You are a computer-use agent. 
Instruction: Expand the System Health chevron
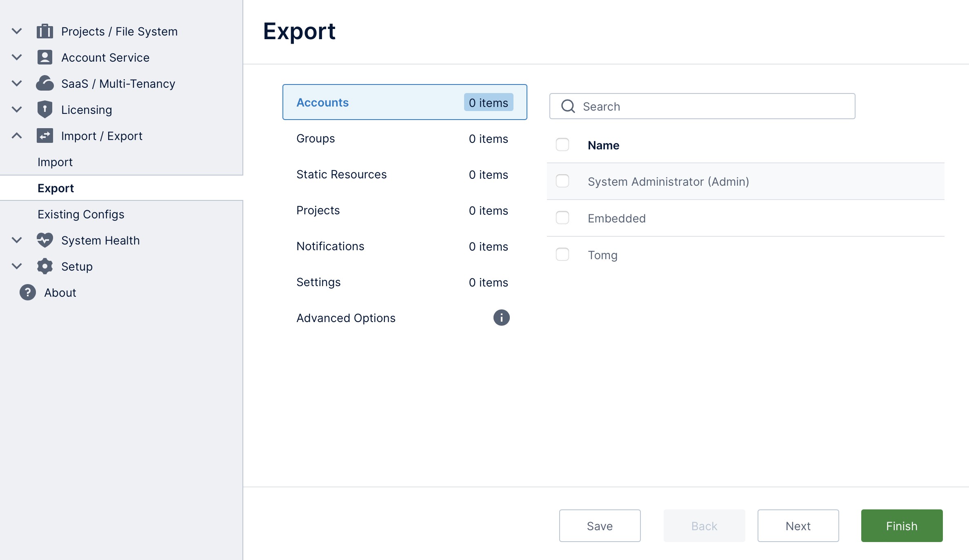17,240
